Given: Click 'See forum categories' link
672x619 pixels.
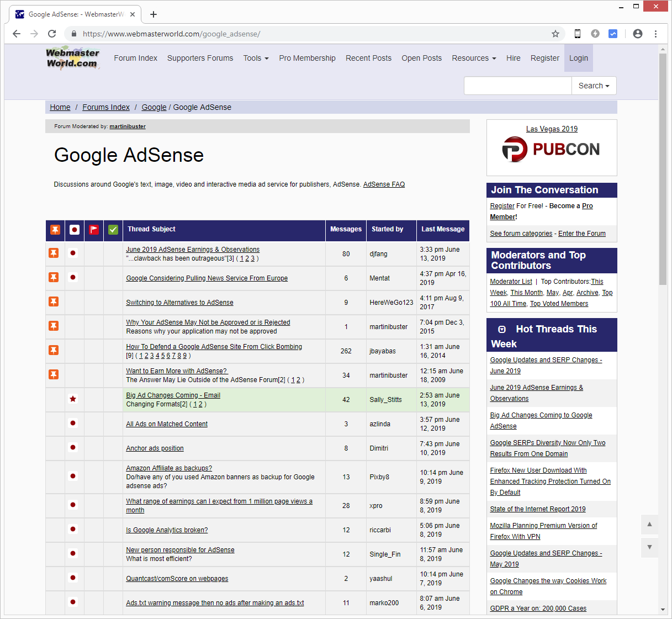Looking at the screenshot, I should pyautogui.click(x=521, y=234).
